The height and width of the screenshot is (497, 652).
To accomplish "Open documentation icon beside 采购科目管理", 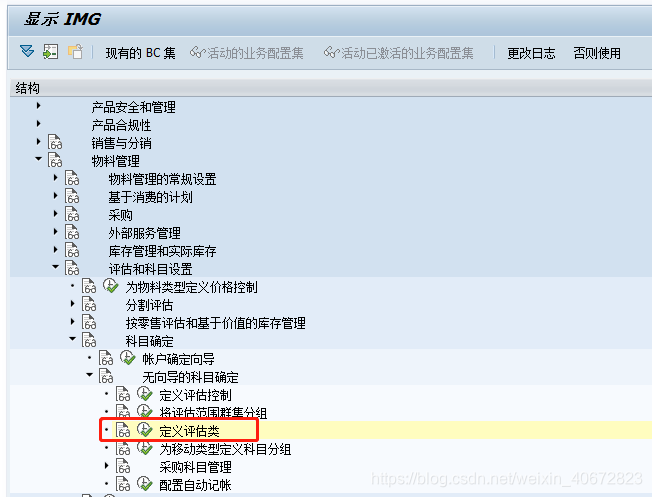I will point(123,466).
